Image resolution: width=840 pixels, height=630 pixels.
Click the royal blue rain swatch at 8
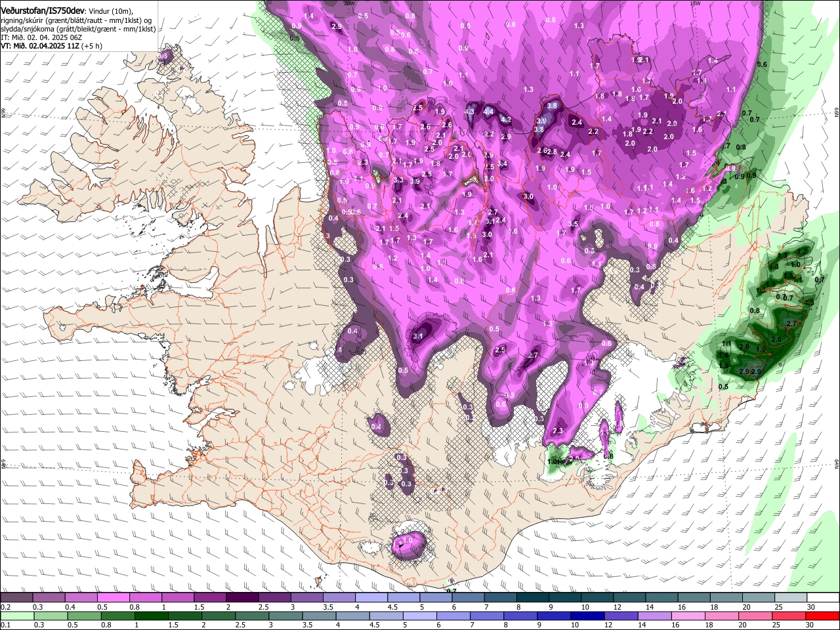pos(520,616)
